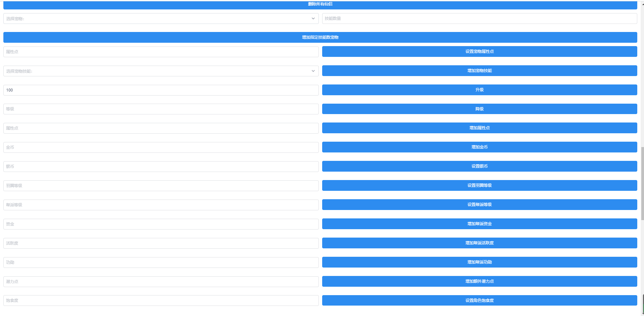Click the 增加宠物技能 button
This screenshot has height=316, width=644.
tap(479, 71)
